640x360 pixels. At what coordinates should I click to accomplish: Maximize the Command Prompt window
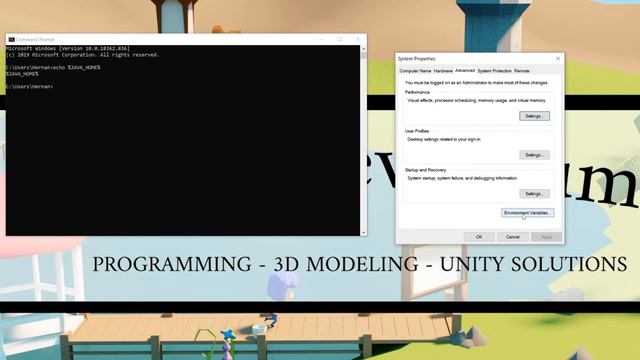pyautogui.click(x=340, y=39)
